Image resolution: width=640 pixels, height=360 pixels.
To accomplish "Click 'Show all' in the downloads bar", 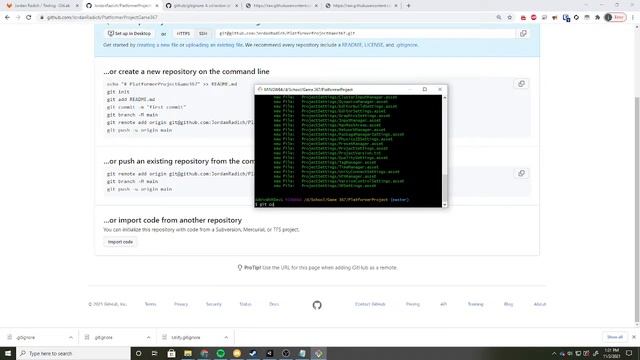I will tap(615, 337).
